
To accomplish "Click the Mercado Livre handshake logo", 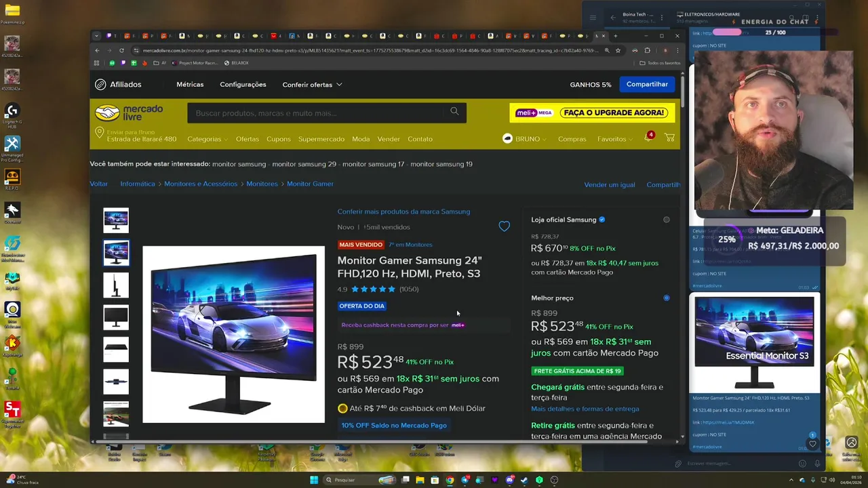I will (107, 112).
